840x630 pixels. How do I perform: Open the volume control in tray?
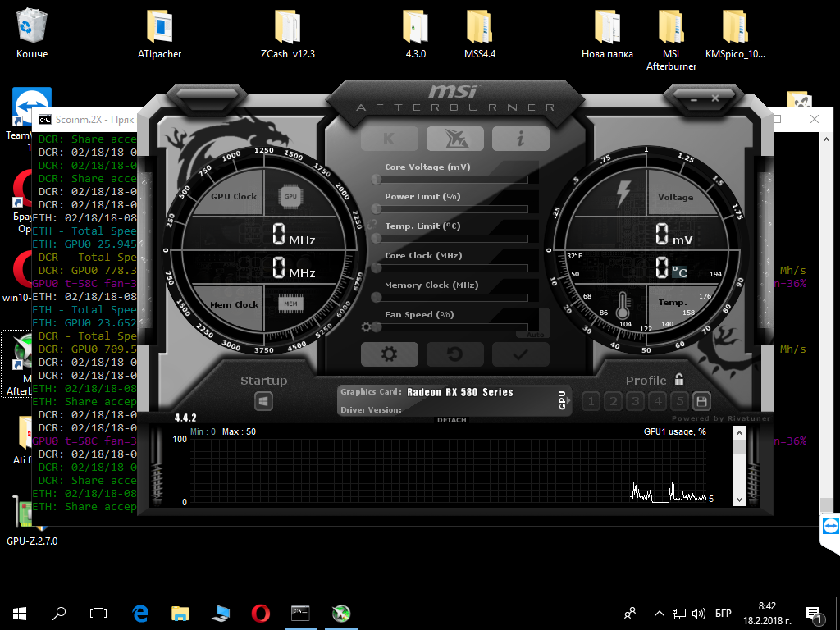point(698,614)
